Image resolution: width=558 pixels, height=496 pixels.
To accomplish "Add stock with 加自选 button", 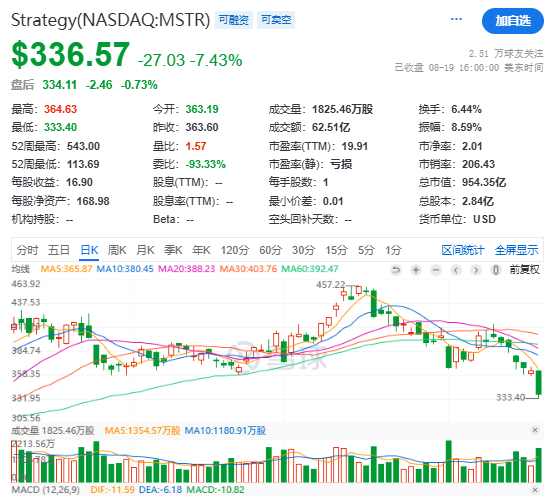I will click(x=513, y=21).
